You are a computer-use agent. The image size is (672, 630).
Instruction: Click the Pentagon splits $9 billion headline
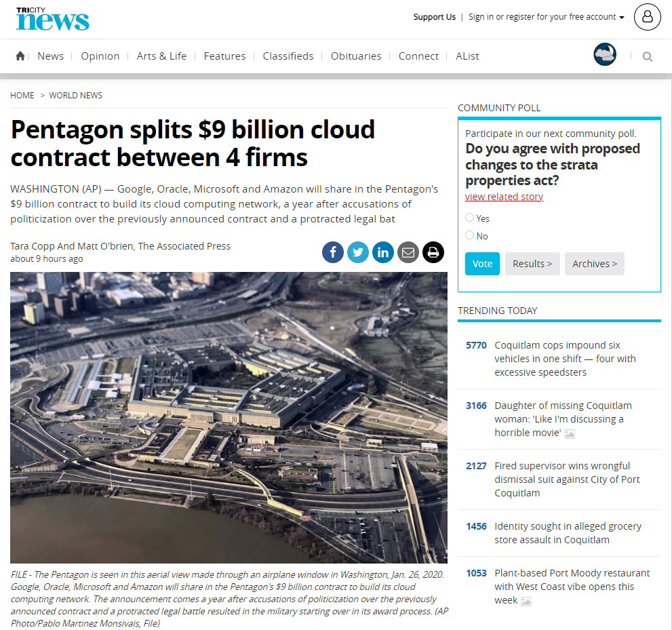[193, 143]
